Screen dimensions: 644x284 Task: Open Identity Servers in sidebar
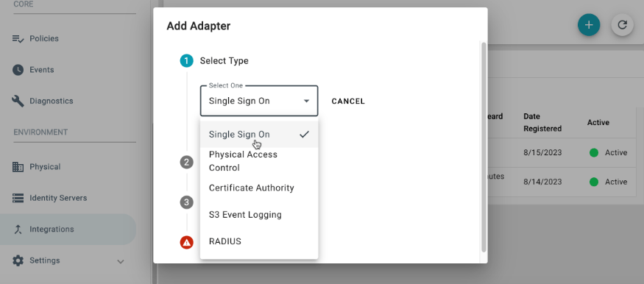coord(58,198)
